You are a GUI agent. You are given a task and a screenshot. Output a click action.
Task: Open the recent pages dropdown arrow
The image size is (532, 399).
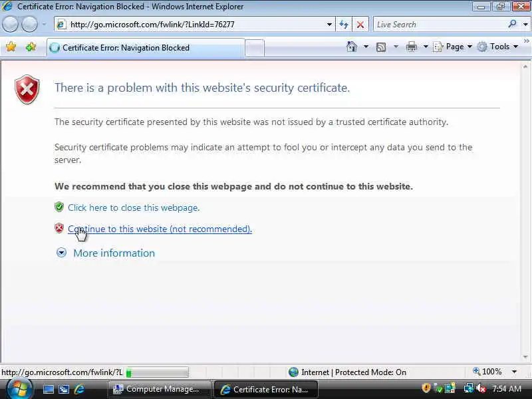point(44,25)
